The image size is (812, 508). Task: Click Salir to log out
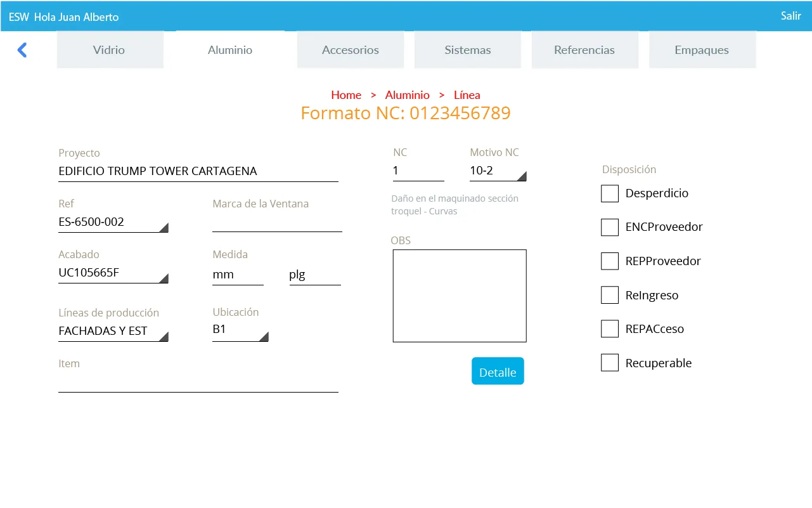pyautogui.click(x=791, y=16)
